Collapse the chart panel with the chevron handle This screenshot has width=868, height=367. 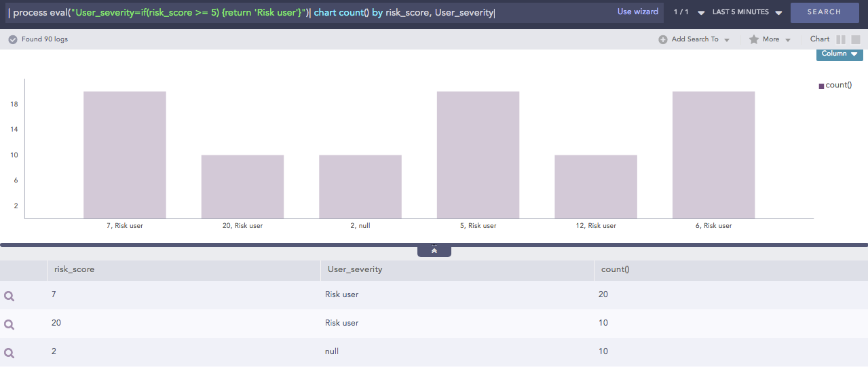434,250
